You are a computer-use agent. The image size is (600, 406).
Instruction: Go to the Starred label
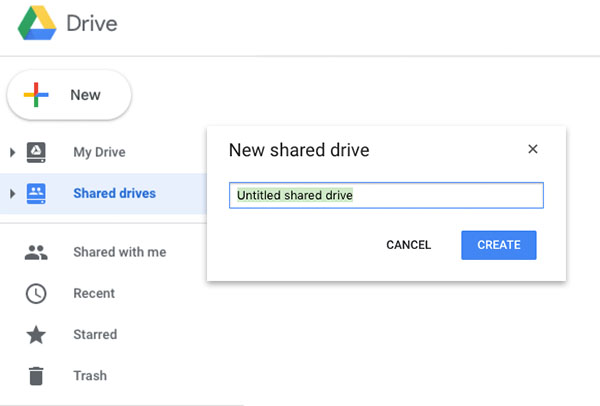(x=95, y=334)
